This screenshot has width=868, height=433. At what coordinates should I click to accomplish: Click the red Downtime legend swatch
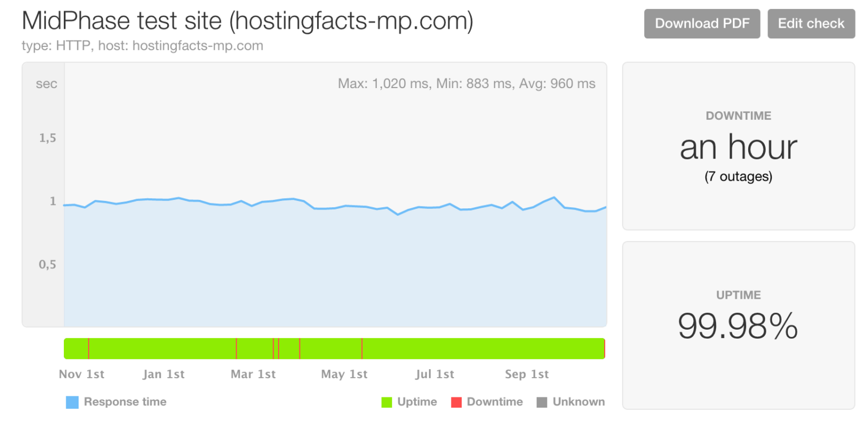click(x=456, y=403)
